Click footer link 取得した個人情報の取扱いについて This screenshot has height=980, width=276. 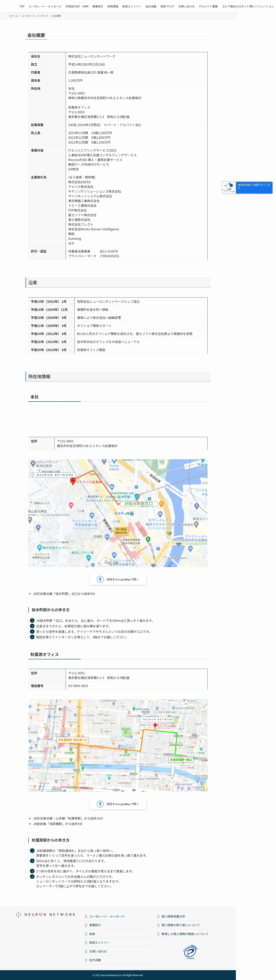(185, 934)
